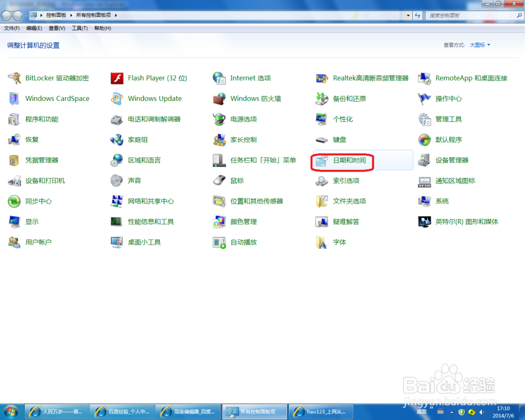Click the 任务栏和「开始」菜单 link

coord(263,160)
